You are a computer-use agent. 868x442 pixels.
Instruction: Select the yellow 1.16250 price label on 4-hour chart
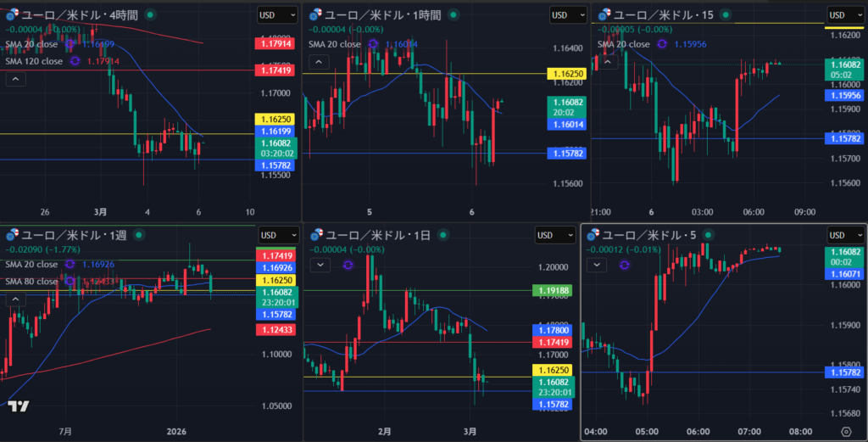(x=273, y=120)
